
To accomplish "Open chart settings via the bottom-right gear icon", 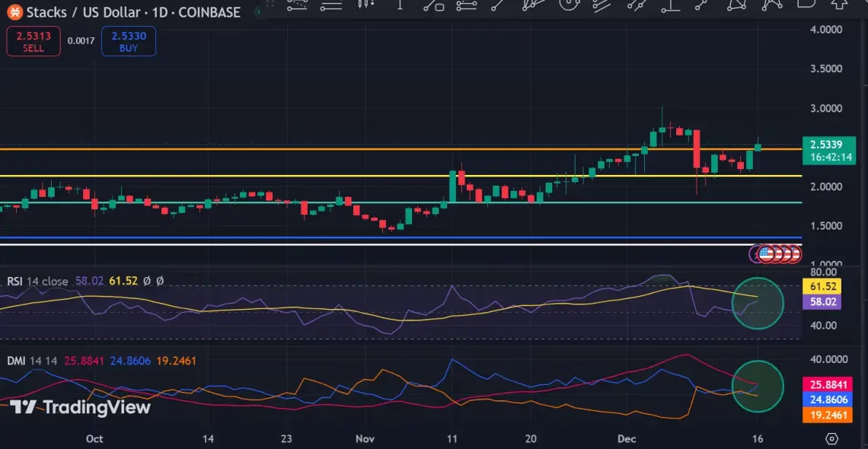I will [830, 438].
